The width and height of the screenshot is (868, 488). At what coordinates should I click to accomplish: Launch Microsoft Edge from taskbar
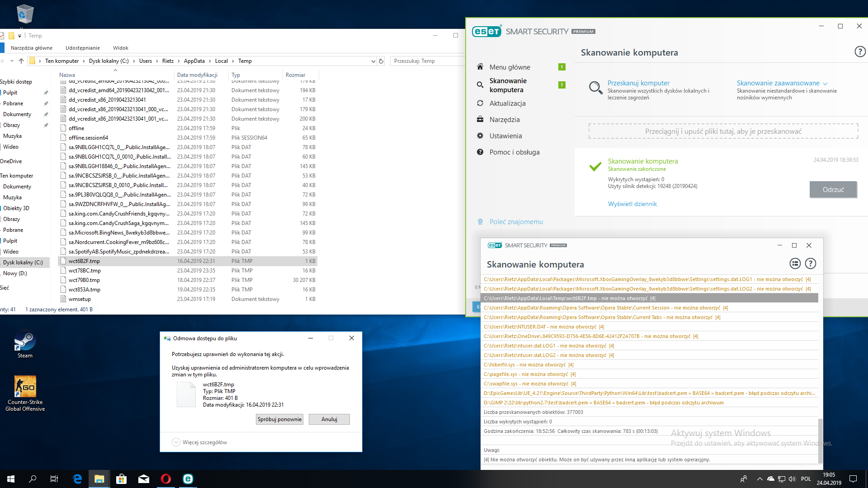(x=77, y=479)
